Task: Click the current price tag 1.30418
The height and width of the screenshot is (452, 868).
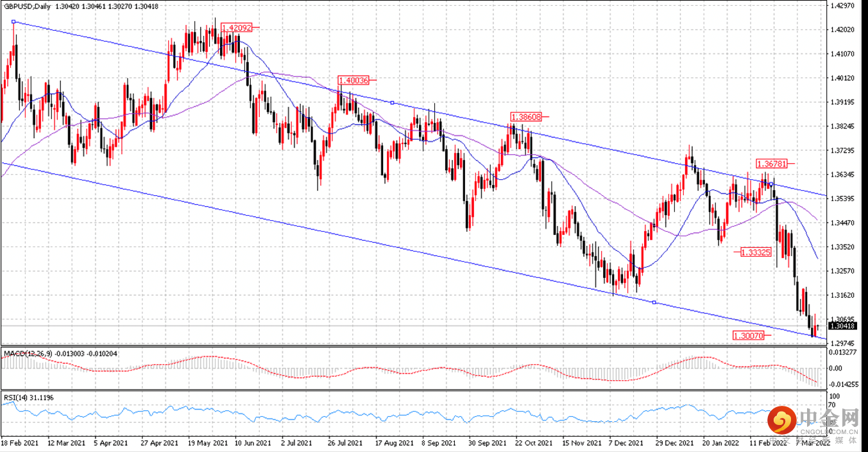Action: click(842, 326)
